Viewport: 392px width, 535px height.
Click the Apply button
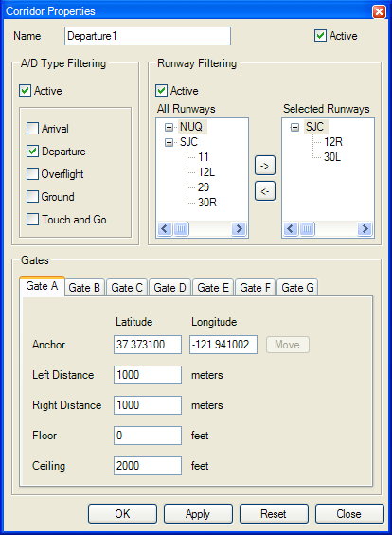tap(198, 513)
